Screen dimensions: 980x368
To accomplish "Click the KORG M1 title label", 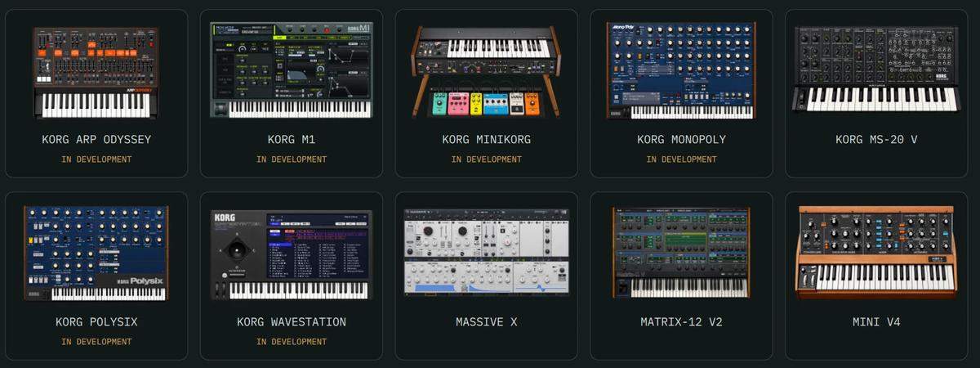I will pos(292,140).
